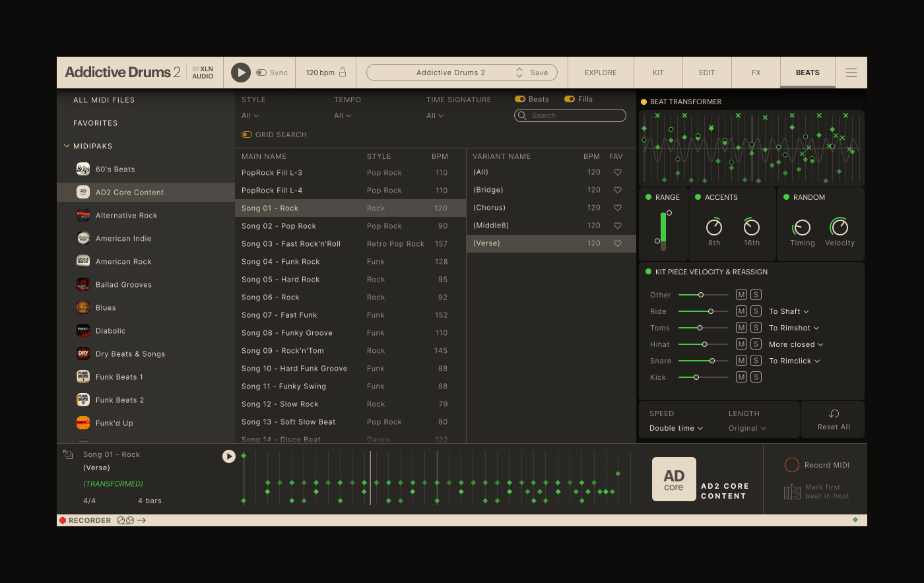This screenshot has width=924, height=583.
Task: Favorite the (Bridge) variant heart
Action: tap(618, 190)
